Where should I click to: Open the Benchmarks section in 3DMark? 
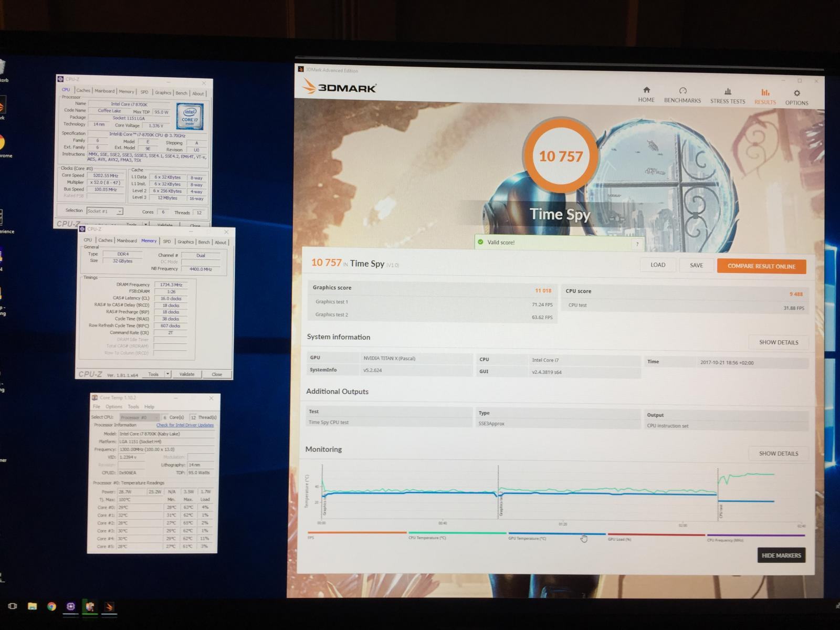click(682, 95)
